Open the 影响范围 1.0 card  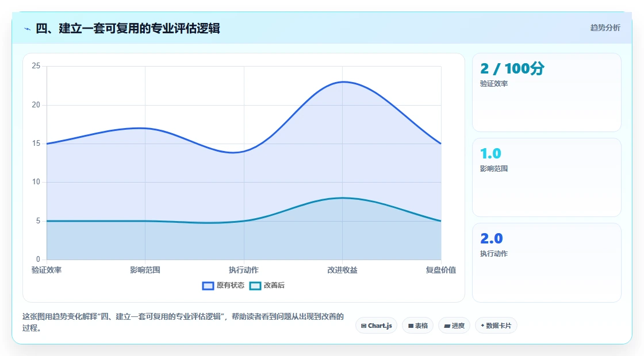[547, 177]
